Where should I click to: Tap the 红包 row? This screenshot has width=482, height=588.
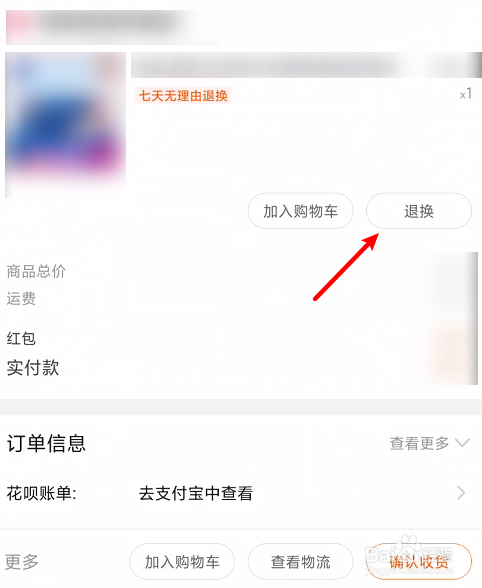pos(241,338)
